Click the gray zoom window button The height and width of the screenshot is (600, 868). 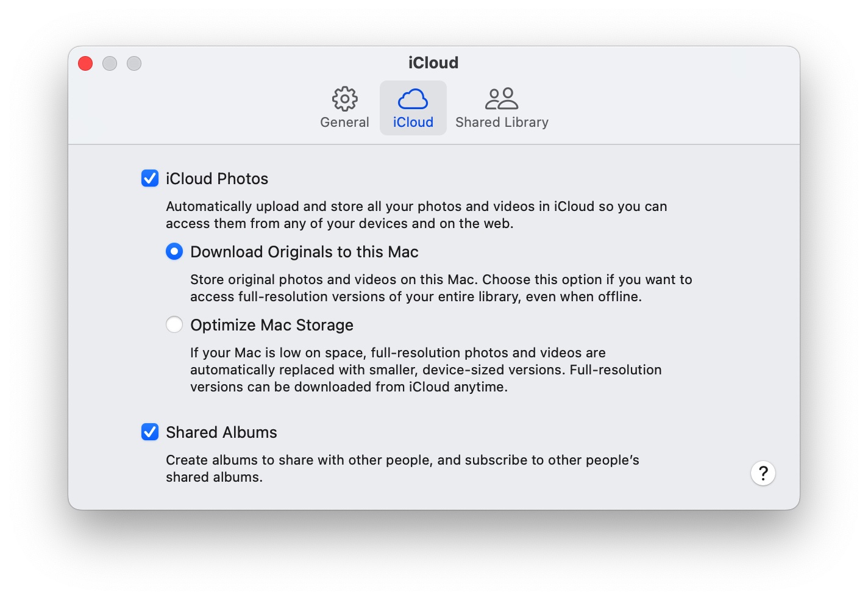[134, 63]
